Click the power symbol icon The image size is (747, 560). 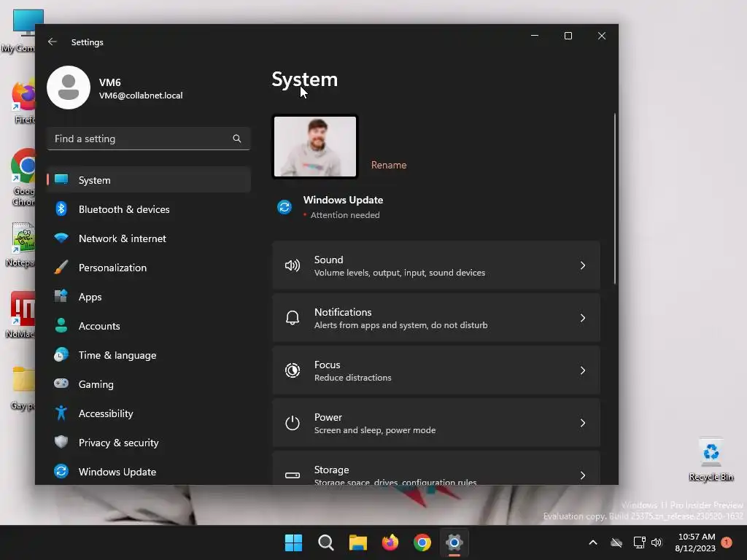pyautogui.click(x=293, y=423)
